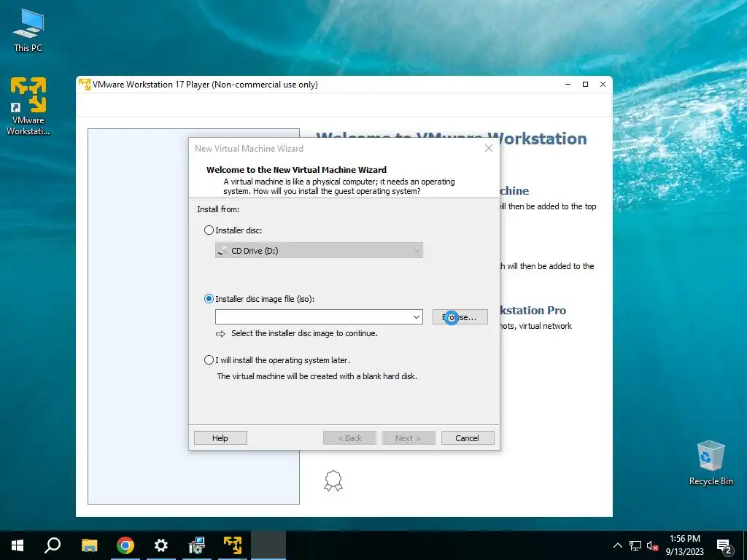This screenshot has height=560, width=747.
Task: Open taskbar Search magnifier
Action: (53, 545)
